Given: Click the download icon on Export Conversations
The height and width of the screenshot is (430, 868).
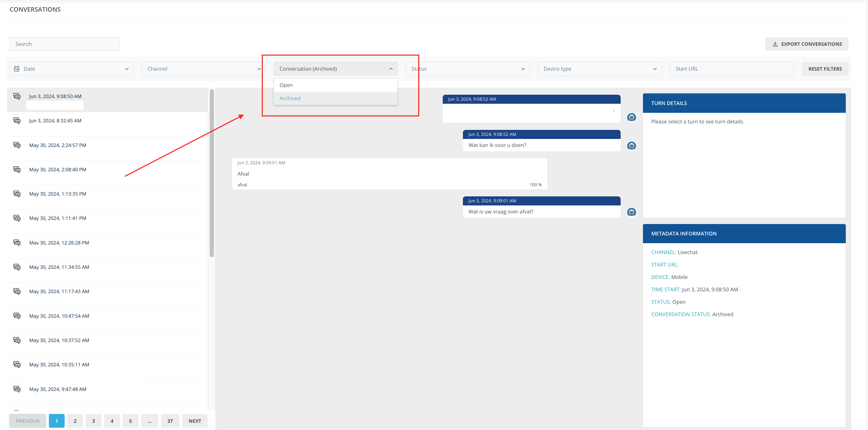Looking at the screenshot, I should [775, 44].
